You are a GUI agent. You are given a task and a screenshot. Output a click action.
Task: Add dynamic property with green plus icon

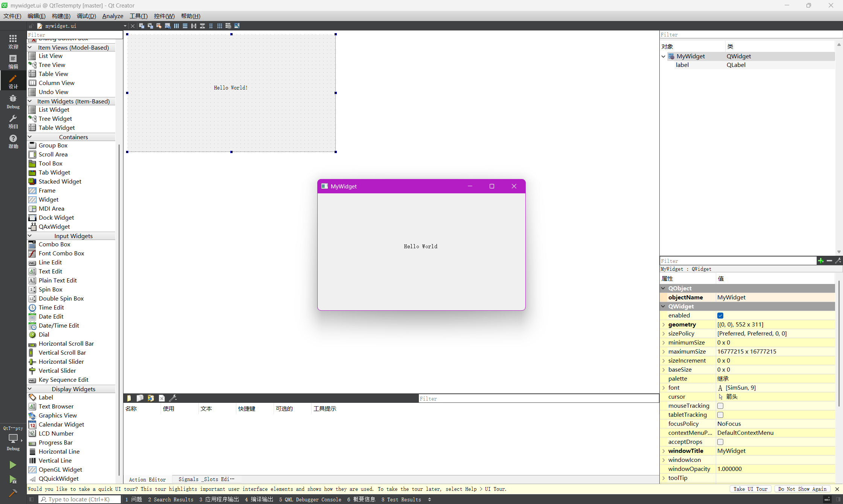tap(820, 261)
